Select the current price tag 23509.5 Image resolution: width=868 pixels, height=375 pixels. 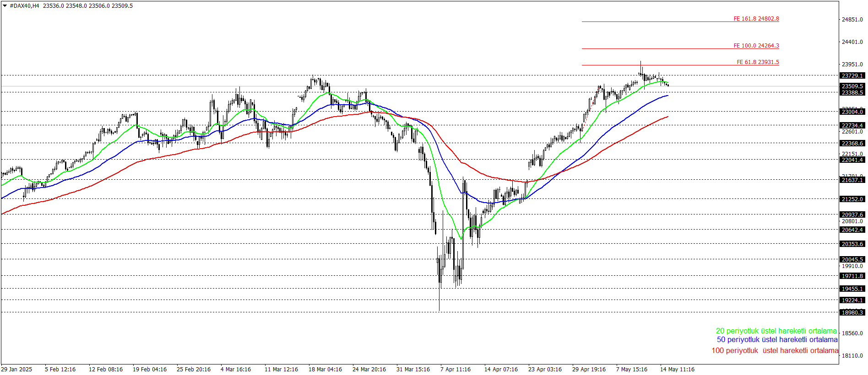(x=852, y=86)
